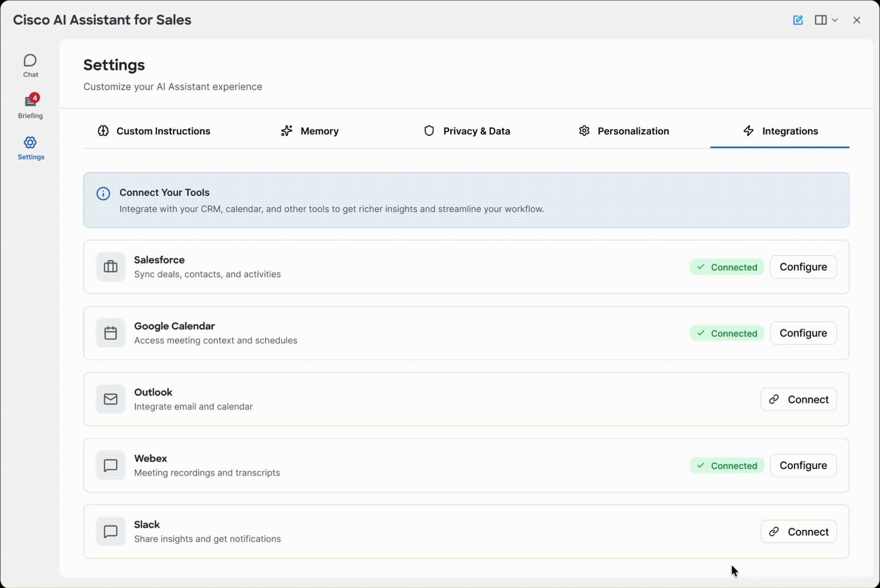Image resolution: width=880 pixels, height=588 pixels.
Task: Click the Salesforce Connected status badge
Action: 727,267
